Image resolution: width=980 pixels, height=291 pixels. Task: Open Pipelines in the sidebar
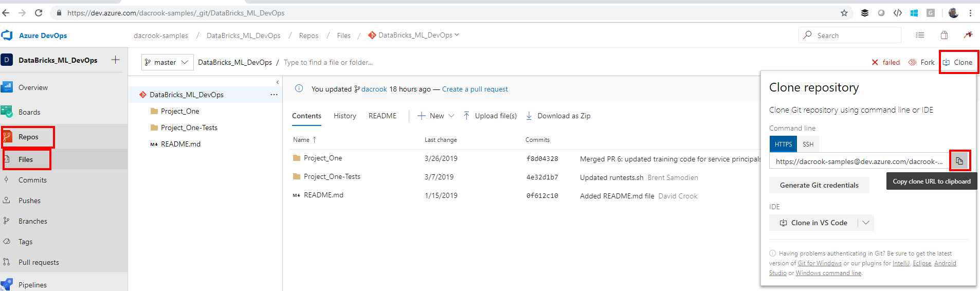tap(32, 285)
